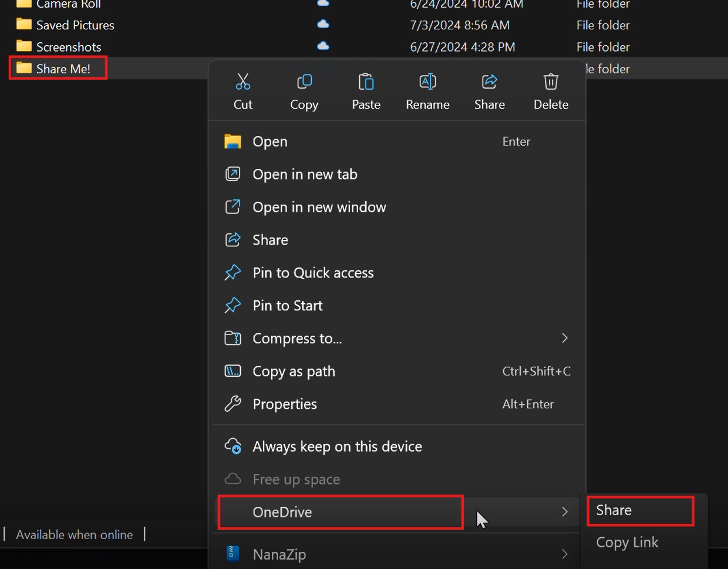
Task: Select Copy as path menu entry
Action: 294,371
